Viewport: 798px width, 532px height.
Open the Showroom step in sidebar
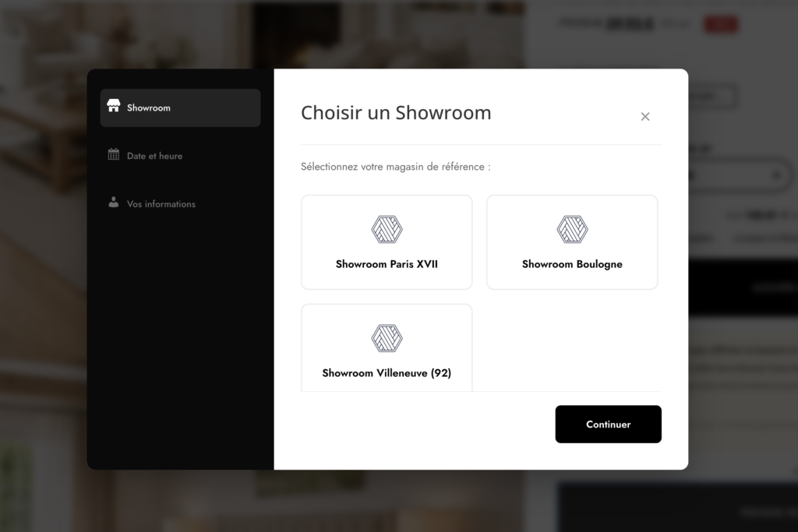click(180, 107)
